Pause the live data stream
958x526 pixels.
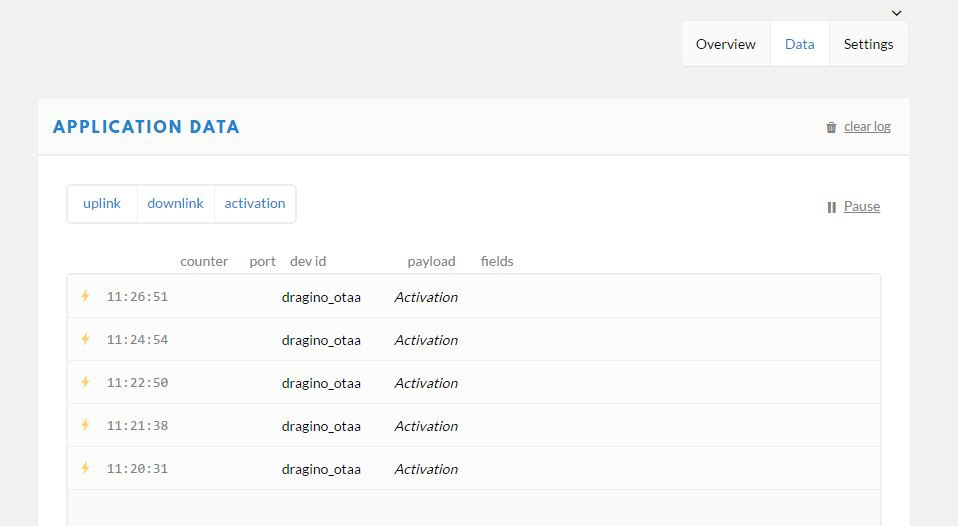coord(862,206)
